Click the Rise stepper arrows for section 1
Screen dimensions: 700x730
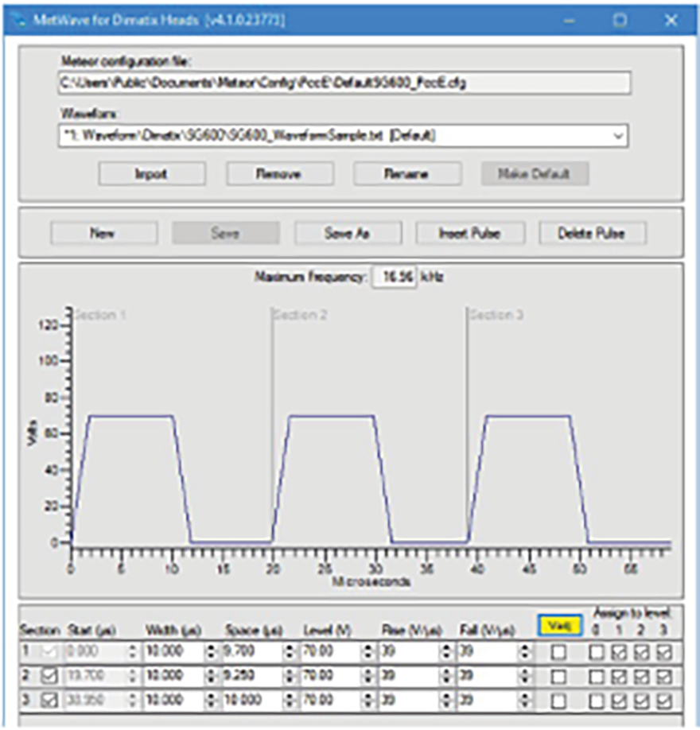click(446, 652)
